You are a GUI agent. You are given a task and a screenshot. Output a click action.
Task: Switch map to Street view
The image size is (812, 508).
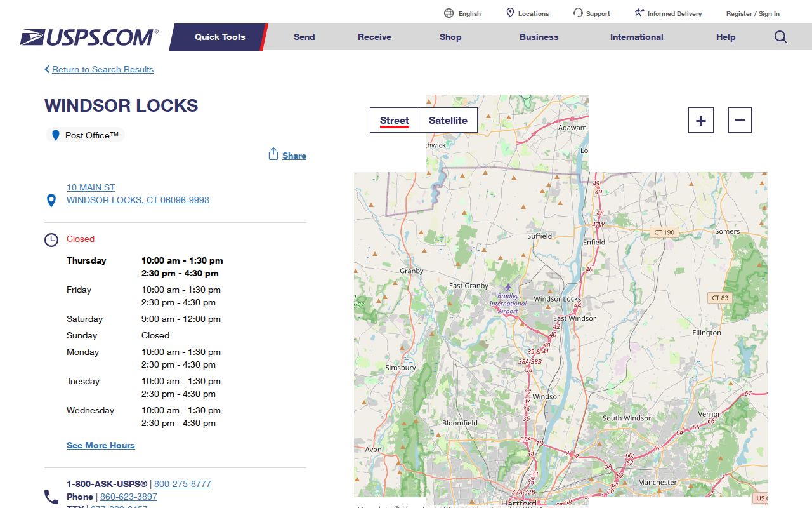(x=395, y=120)
